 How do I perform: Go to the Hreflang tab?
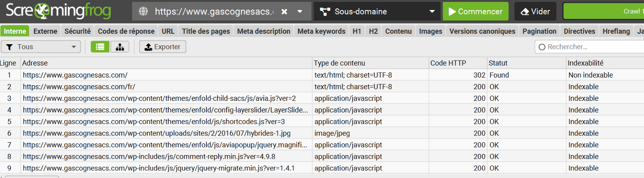click(x=616, y=31)
